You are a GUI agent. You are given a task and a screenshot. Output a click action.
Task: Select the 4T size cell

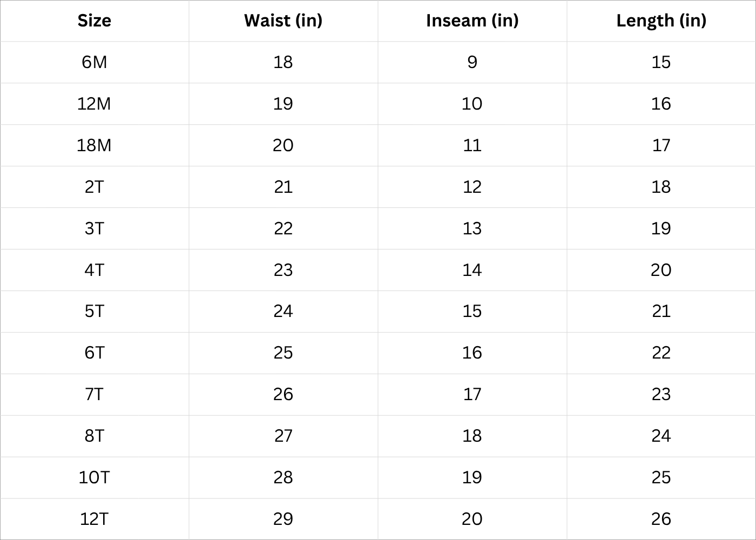94,270
